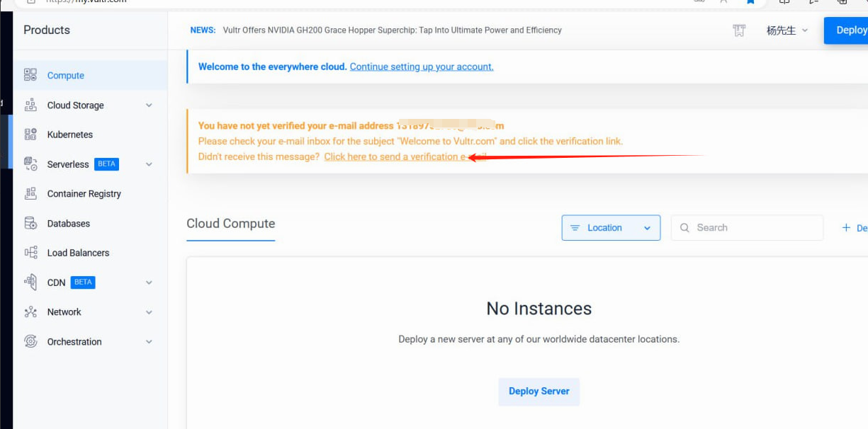Open Kubernetes via its sidebar icon
Image resolution: width=868 pixels, height=429 pixels.
click(x=30, y=135)
